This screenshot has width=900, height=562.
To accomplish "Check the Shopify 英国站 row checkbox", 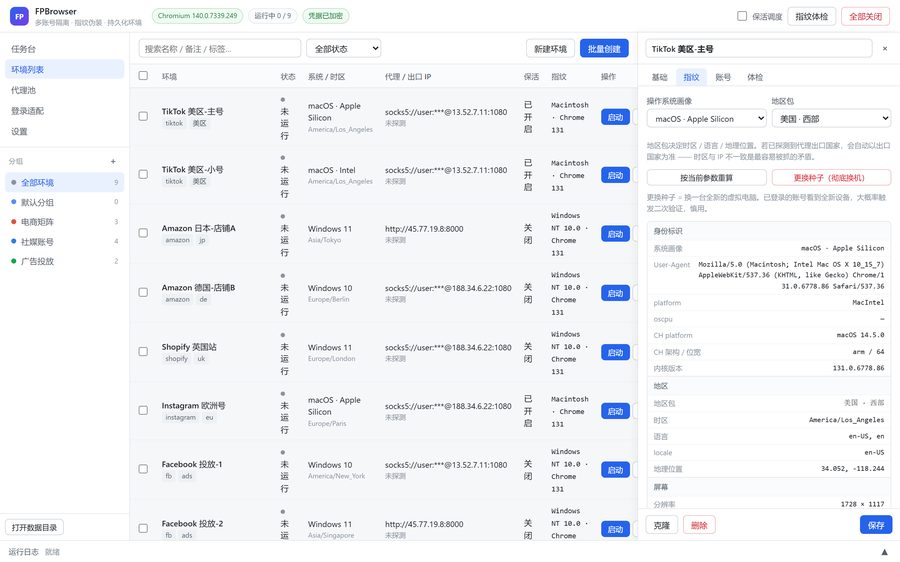I will point(143,351).
